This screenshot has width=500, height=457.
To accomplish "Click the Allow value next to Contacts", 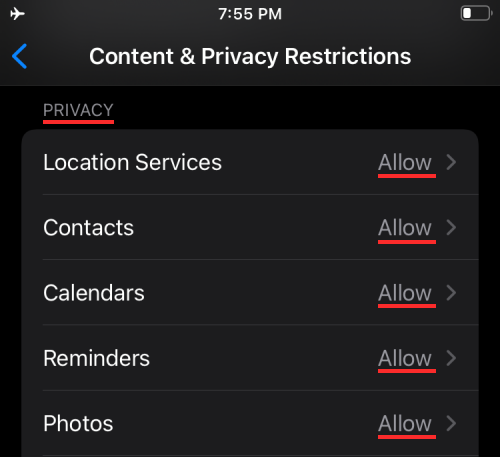I will 405,228.
